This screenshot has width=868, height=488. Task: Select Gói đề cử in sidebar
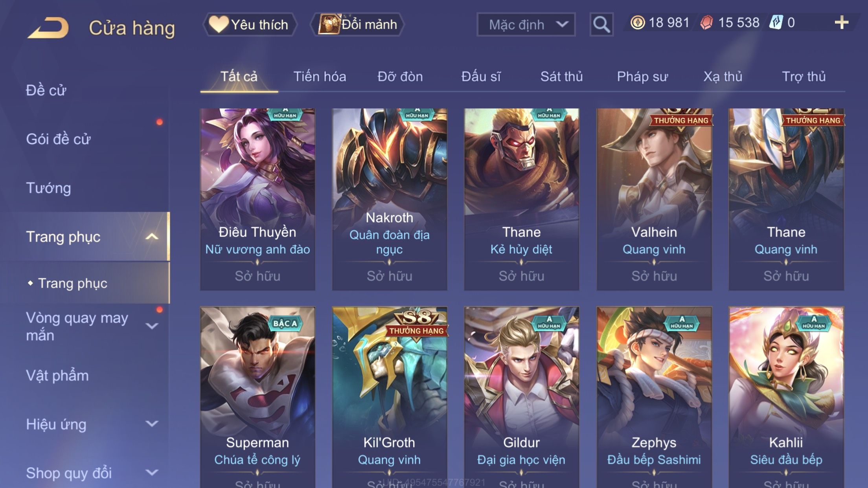click(58, 139)
